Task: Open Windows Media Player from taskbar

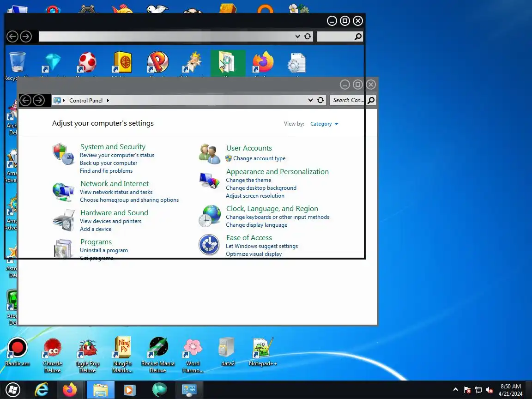Action: click(x=129, y=390)
